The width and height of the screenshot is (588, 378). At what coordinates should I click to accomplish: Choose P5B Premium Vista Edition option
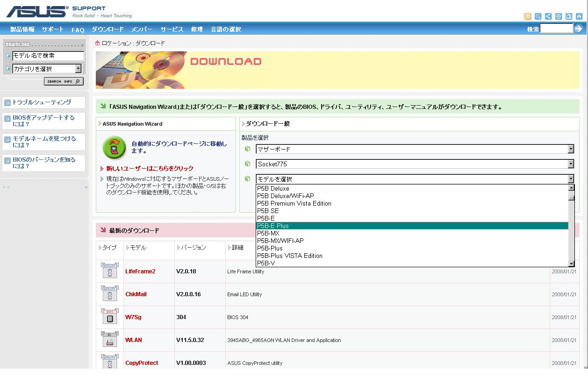pos(412,203)
